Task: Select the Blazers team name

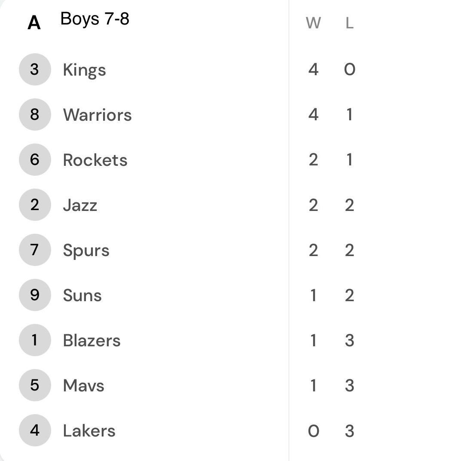Action: (x=92, y=340)
